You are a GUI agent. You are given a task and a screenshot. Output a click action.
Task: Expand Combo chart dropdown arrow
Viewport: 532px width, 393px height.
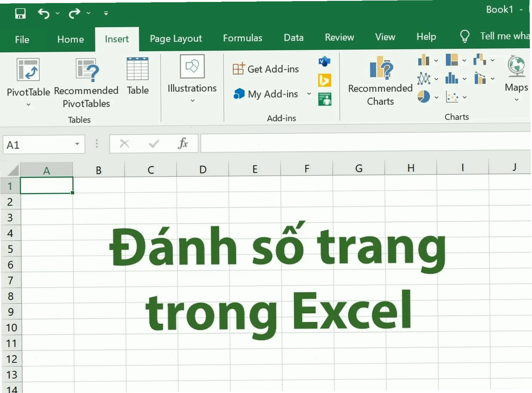pos(493,79)
